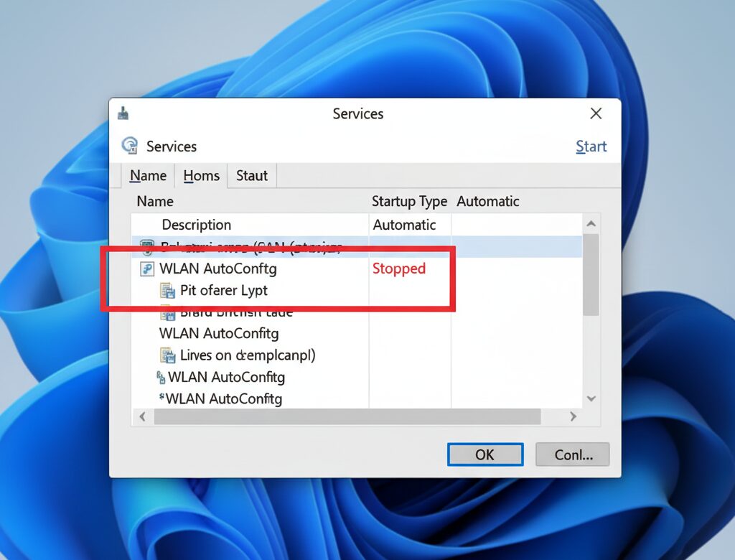The image size is (735, 560).
Task: Switch to the Homs tab
Action: pos(201,176)
